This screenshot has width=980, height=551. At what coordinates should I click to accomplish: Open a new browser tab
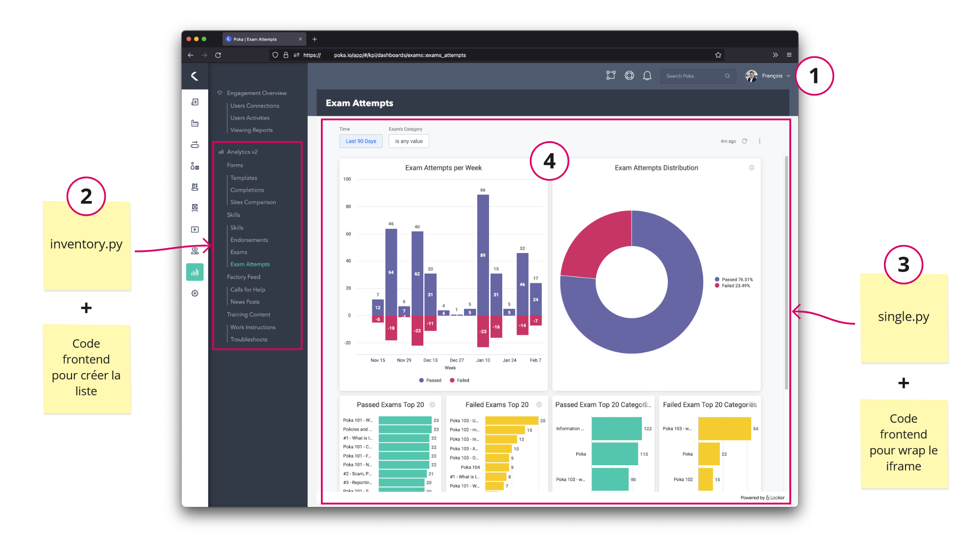(x=315, y=39)
